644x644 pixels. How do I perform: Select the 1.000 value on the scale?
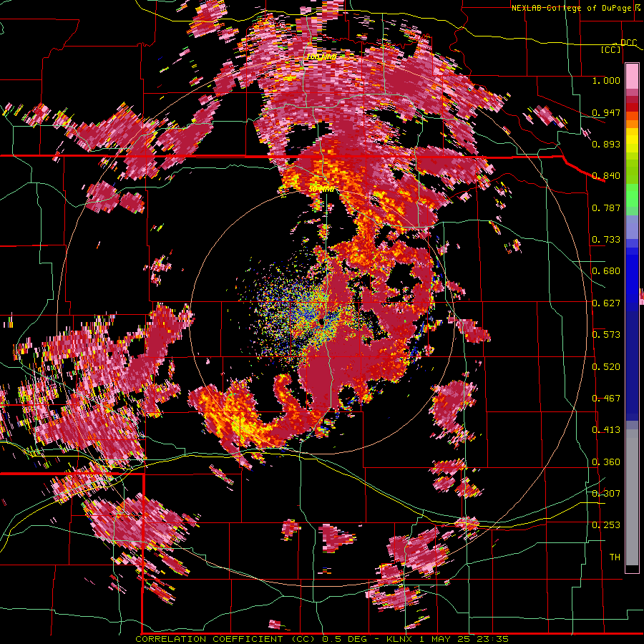(x=606, y=80)
